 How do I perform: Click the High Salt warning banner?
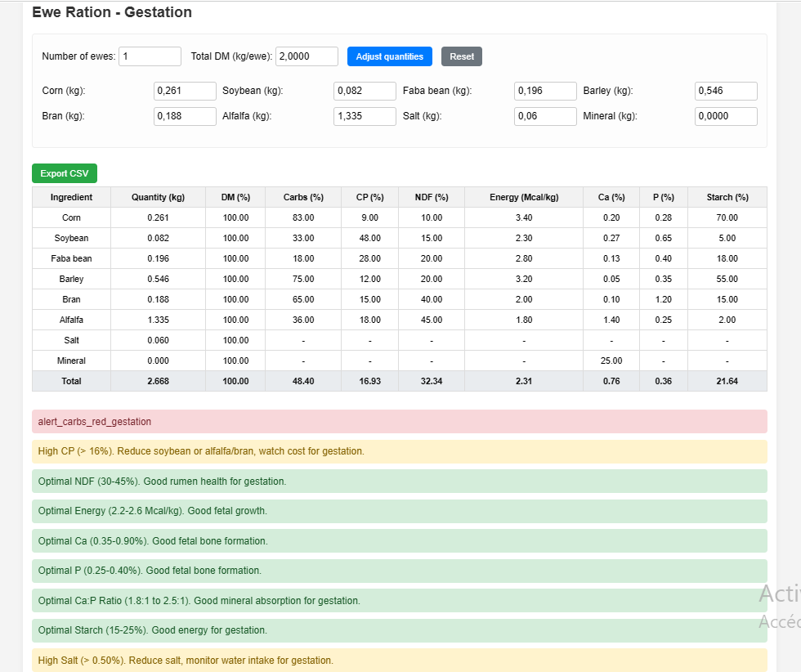[x=399, y=660]
